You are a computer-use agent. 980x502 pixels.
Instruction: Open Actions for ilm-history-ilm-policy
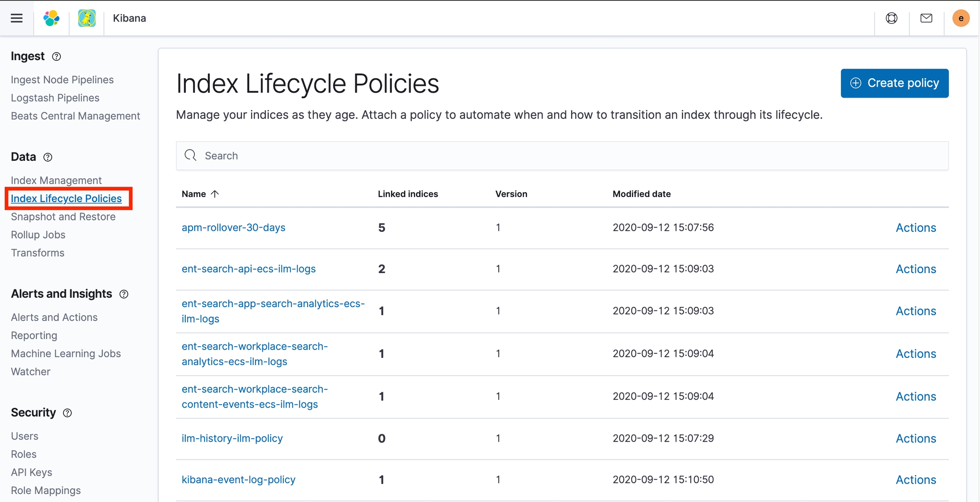click(x=915, y=438)
